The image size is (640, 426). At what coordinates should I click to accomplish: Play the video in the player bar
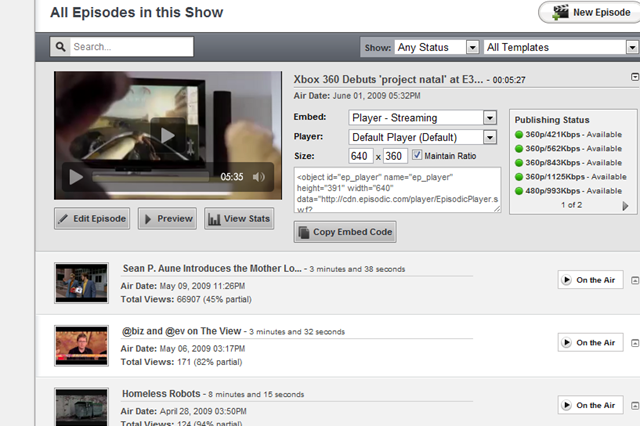point(76,177)
